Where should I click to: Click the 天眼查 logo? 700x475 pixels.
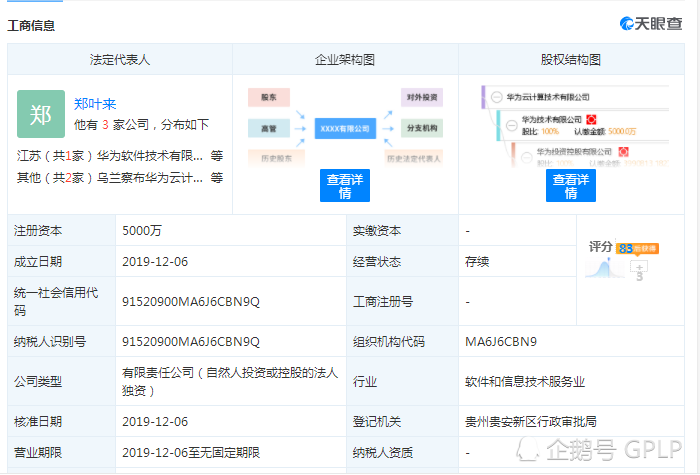651,23
